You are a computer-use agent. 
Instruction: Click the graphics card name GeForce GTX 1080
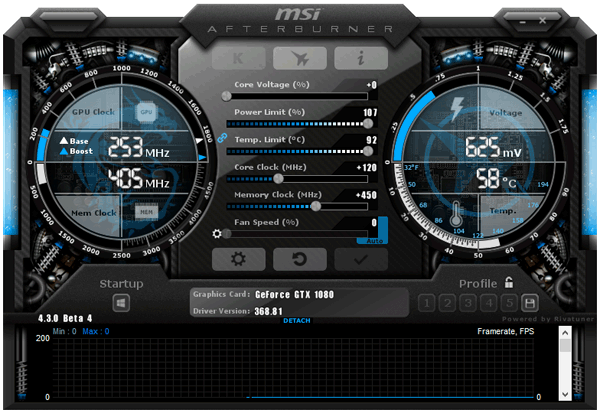(x=294, y=294)
